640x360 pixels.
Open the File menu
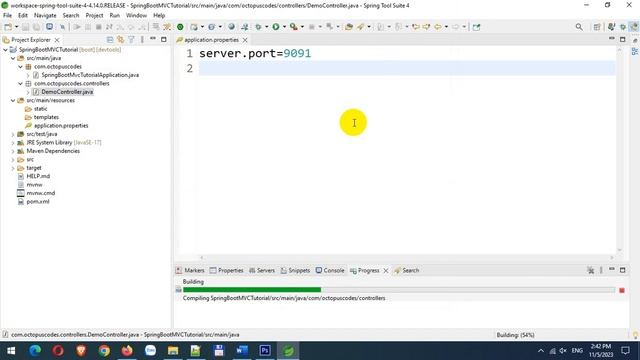(x=7, y=16)
